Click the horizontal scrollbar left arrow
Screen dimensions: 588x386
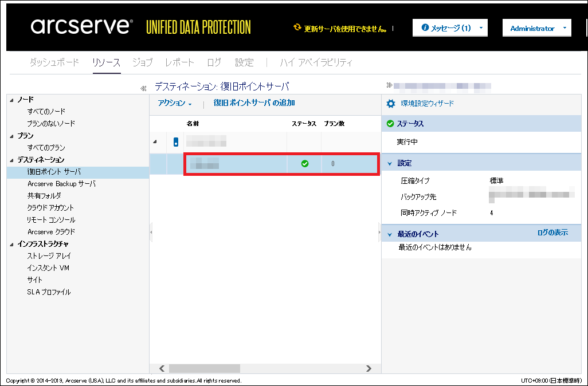pos(162,368)
